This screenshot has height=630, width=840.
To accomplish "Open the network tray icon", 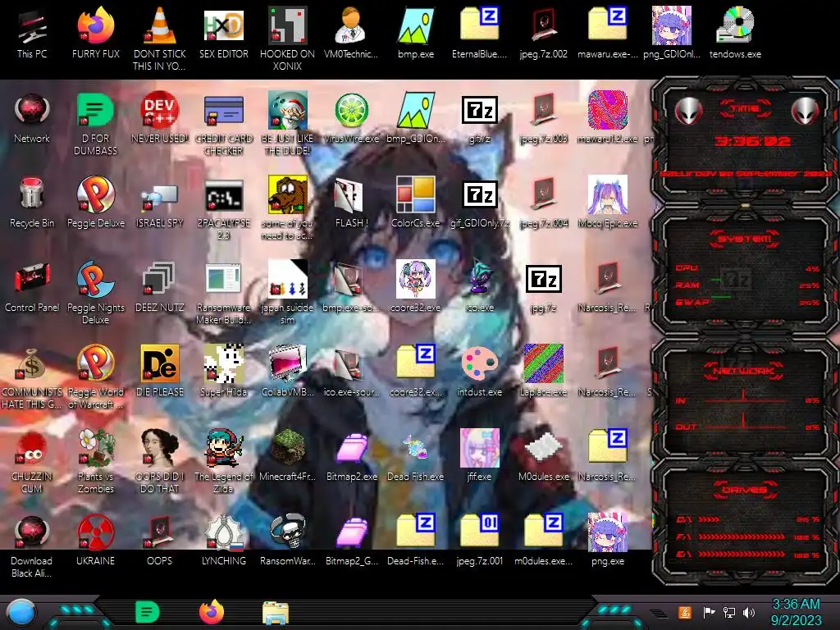I will (x=728, y=612).
